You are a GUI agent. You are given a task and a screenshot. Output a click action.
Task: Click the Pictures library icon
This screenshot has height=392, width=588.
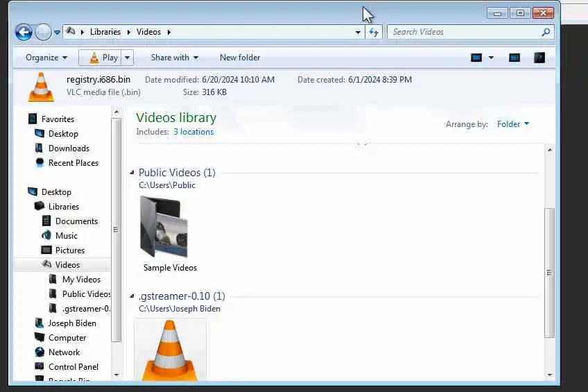(x=46, y=250)
